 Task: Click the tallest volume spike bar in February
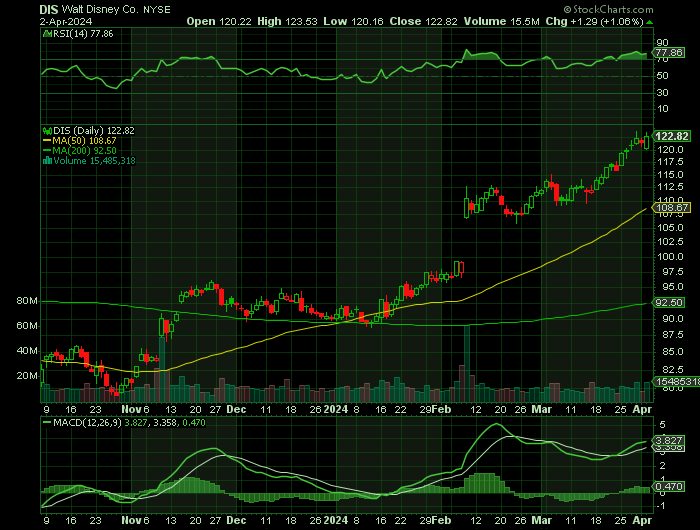pos(467,363)
